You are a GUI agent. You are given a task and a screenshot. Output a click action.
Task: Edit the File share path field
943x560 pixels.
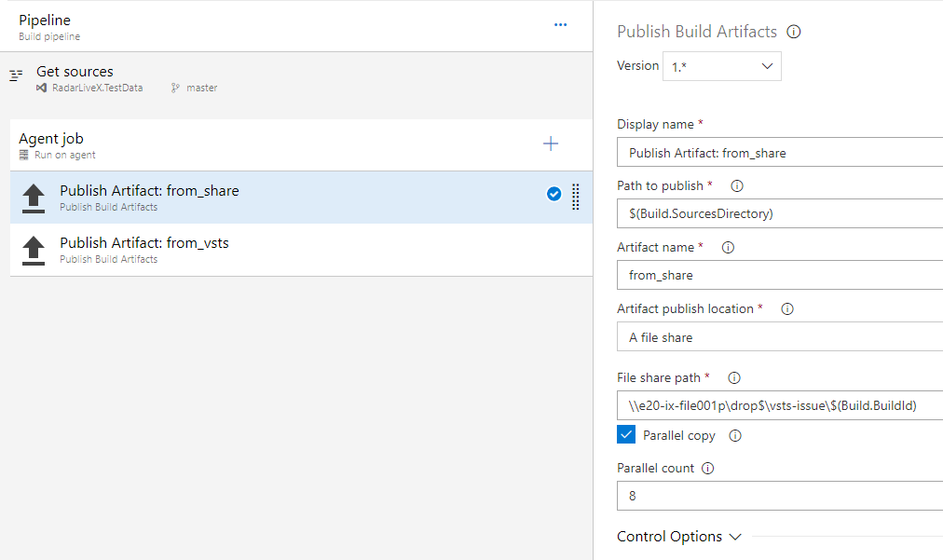point(780,405)
